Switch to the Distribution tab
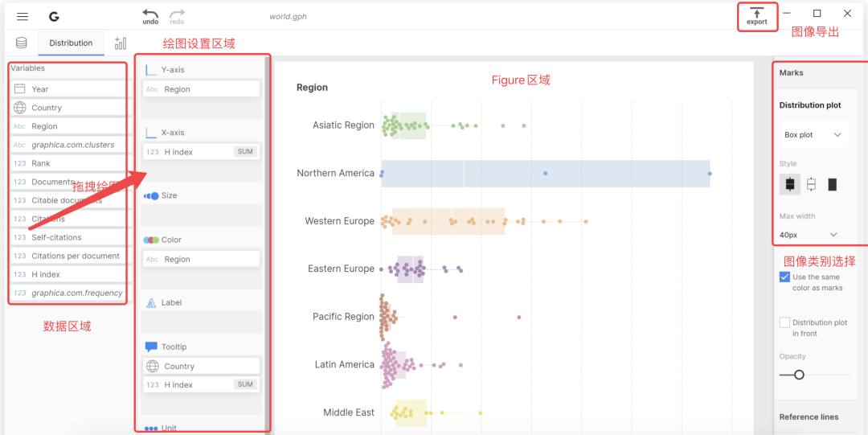Viewport: 868px width, 435px height. [x=71, y=43]
